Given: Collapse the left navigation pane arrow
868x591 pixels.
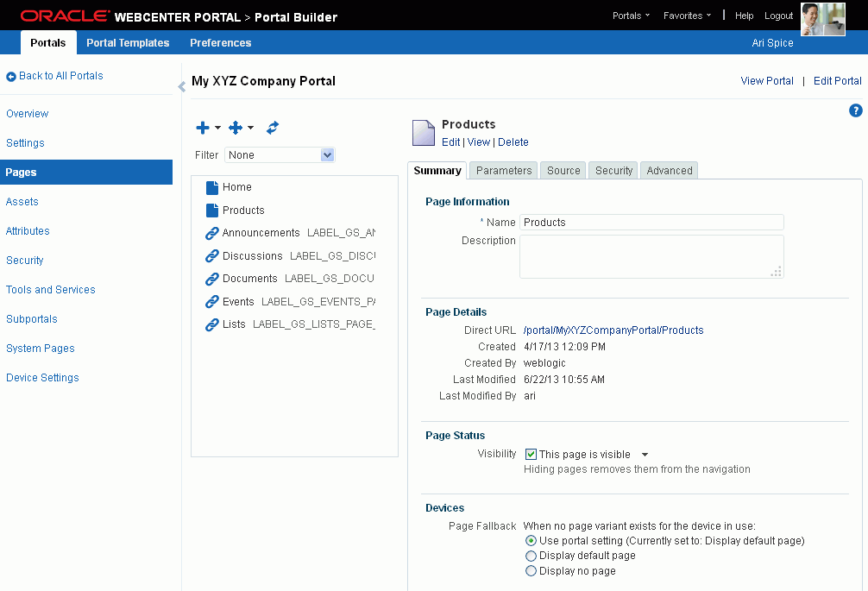Looking at the screenshot, I should (181, 86).
